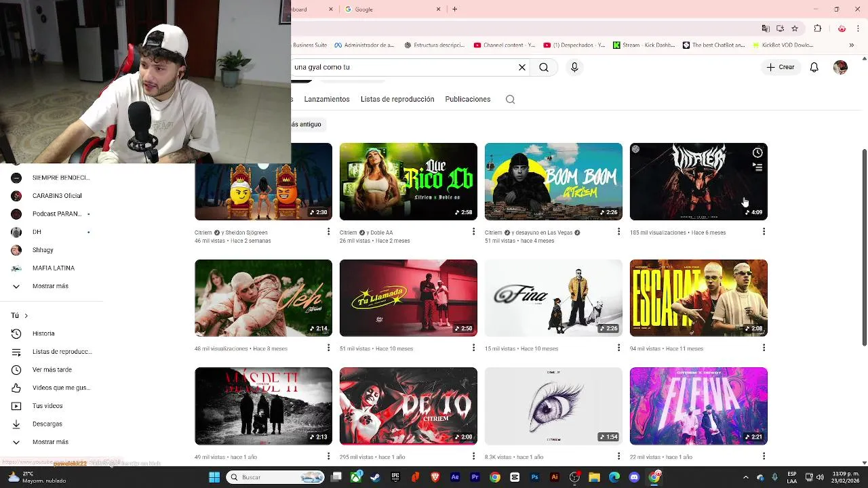Open Photoshop from the taskbar

tap(535, 477)
